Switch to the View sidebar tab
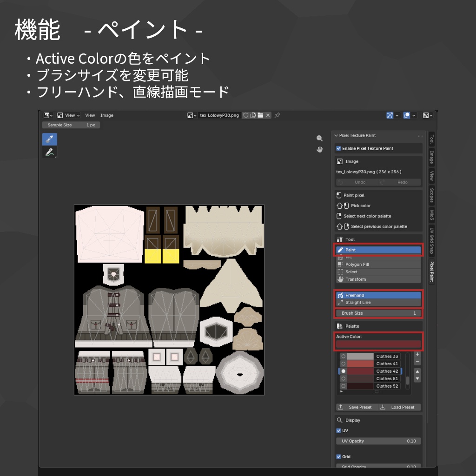 coord(431,176)
